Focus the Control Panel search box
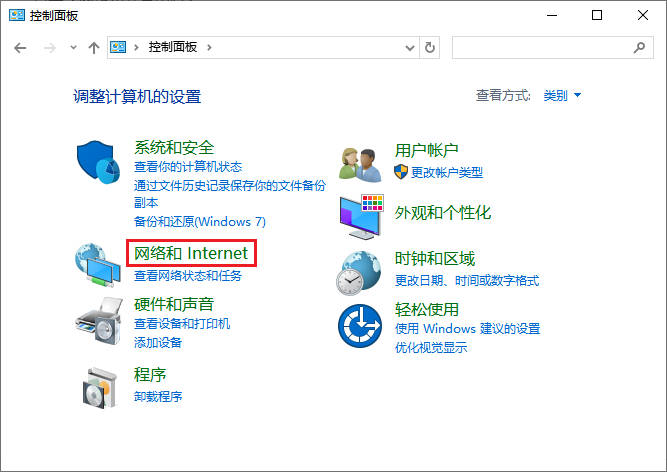The image size is (667, 472). [553, 47]
